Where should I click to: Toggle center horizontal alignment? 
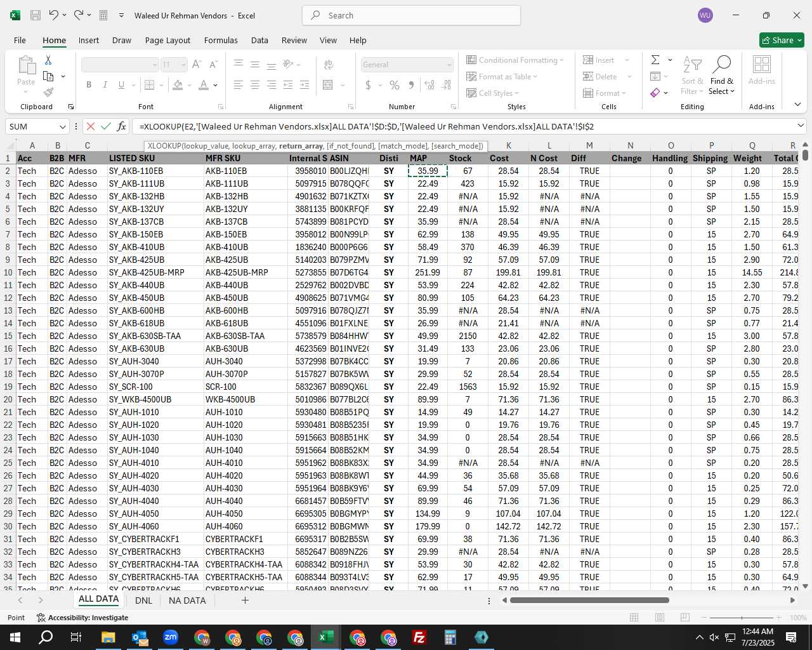255,84
